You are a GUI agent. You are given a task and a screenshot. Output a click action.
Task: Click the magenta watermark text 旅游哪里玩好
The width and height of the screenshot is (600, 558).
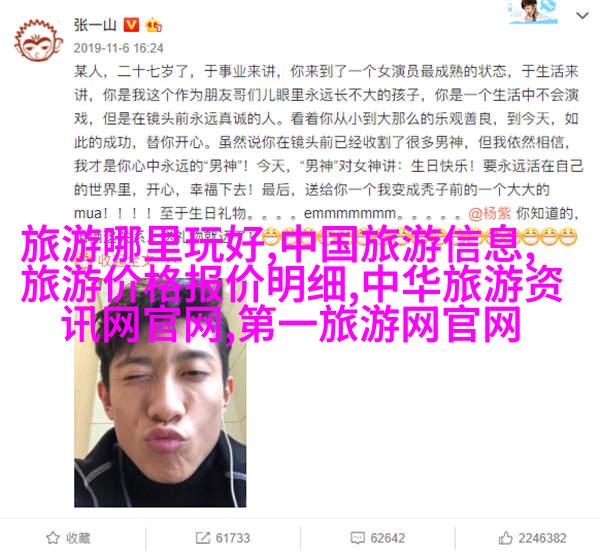142,244
